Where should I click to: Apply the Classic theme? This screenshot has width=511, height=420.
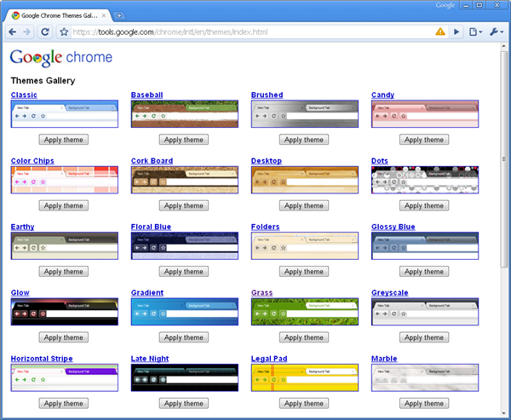click(64, 140)
